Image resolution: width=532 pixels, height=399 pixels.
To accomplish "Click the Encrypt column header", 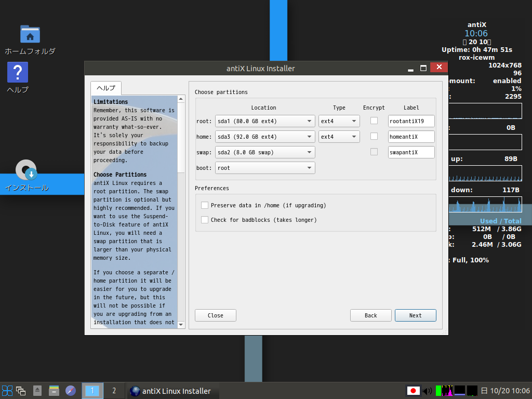I will point(374,108).
